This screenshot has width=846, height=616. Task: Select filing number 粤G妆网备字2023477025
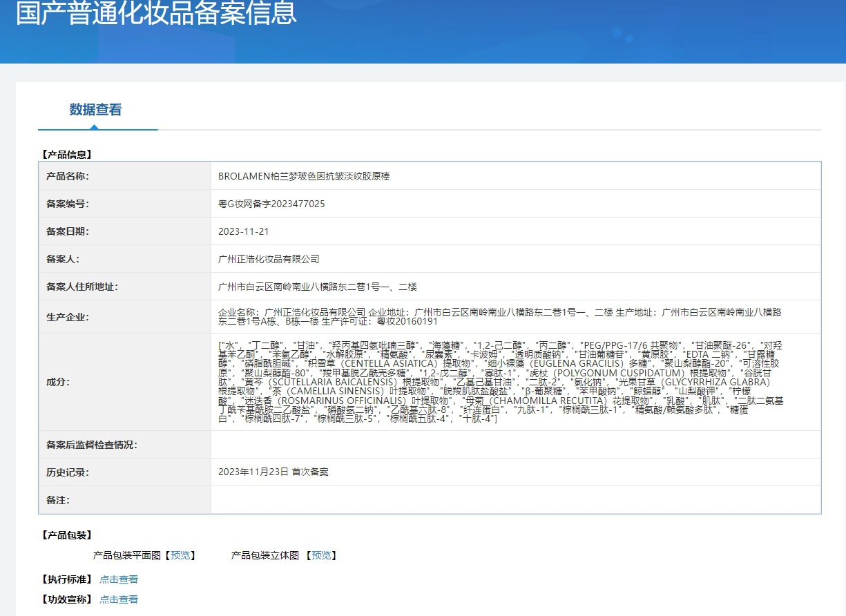271,204
